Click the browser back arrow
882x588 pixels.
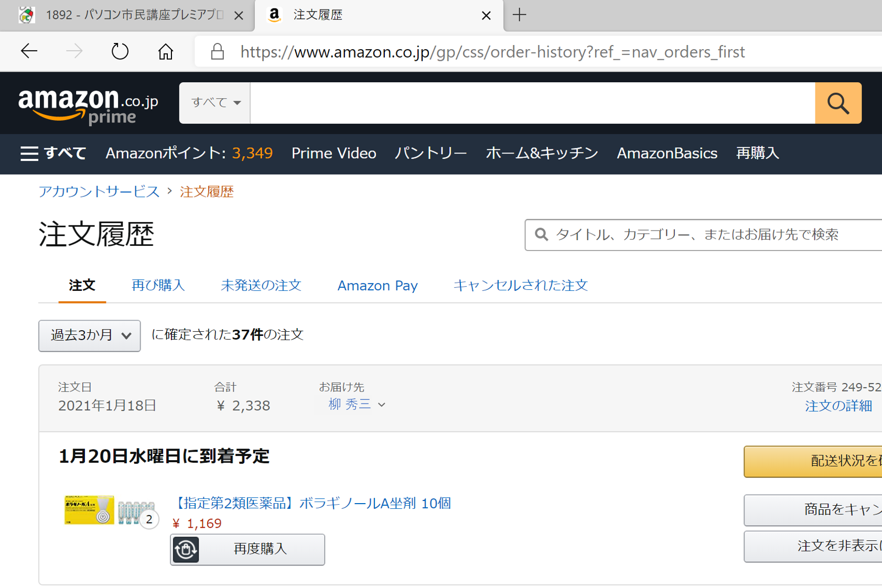point(29,51)
